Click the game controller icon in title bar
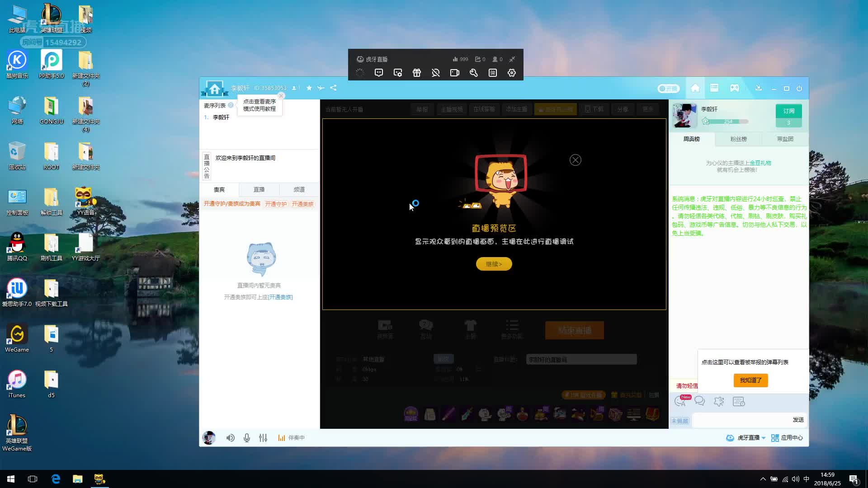The height and width of the screenshot is (488, 868). coord(734,88)
